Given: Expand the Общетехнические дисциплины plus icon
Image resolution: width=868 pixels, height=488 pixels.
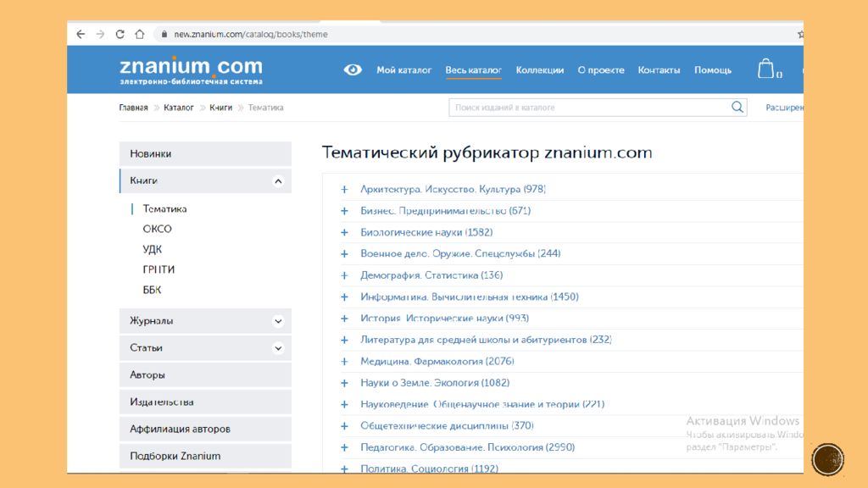Looking at the screenshot, I should 344,426.
